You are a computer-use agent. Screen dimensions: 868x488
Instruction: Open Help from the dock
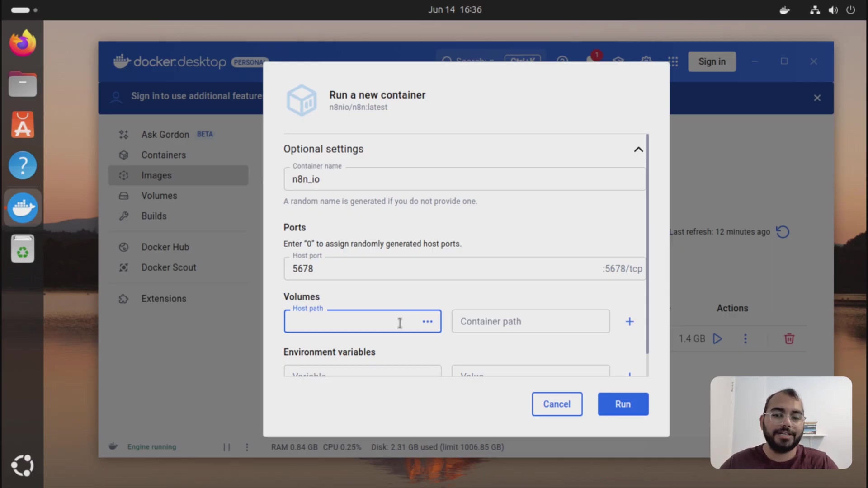click(x=23, y=165)
